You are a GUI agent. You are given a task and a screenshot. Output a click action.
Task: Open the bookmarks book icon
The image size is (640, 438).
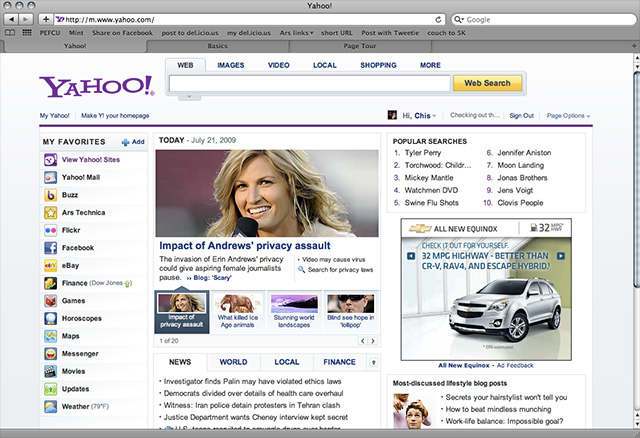pyautogui.click(x=10, y=33)
